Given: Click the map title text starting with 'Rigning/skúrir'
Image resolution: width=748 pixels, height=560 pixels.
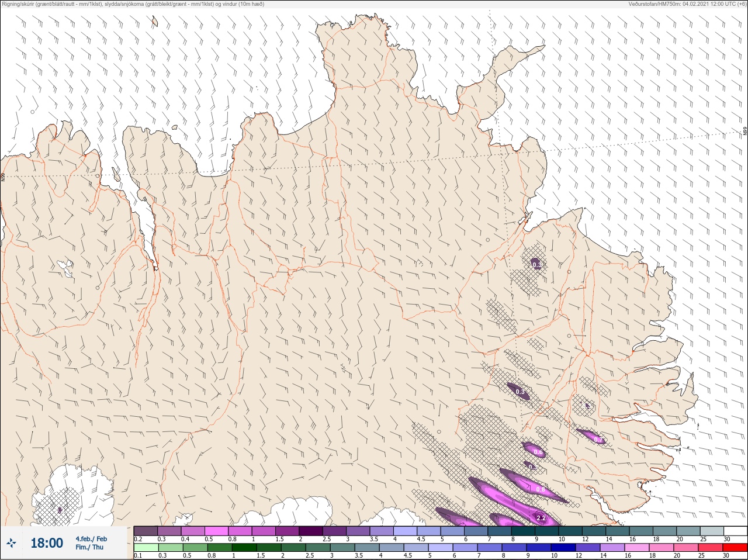Looking at the screenshot, I should [133, 4].
